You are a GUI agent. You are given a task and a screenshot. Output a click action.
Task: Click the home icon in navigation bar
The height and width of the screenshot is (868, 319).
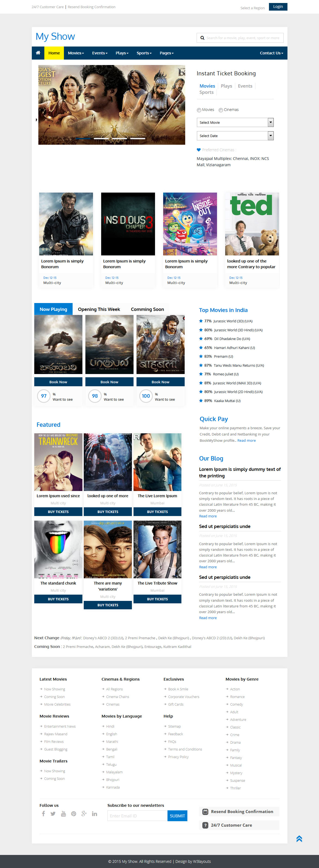(38, 53)
